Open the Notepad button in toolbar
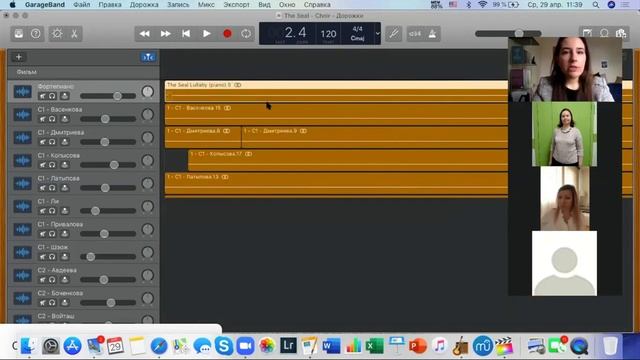The width and height of the screenshot is (640, 360). point(587,33)
